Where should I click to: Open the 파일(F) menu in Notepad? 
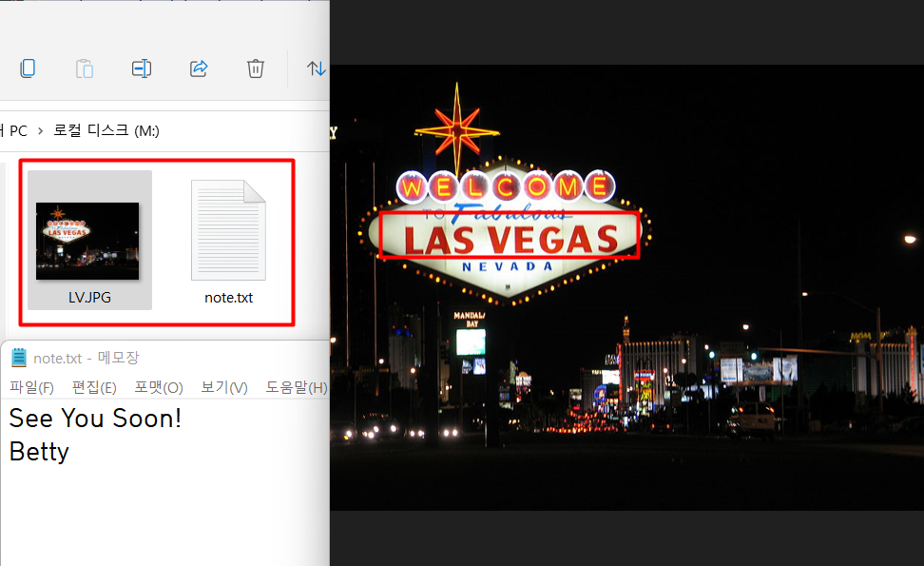point(31,387)
